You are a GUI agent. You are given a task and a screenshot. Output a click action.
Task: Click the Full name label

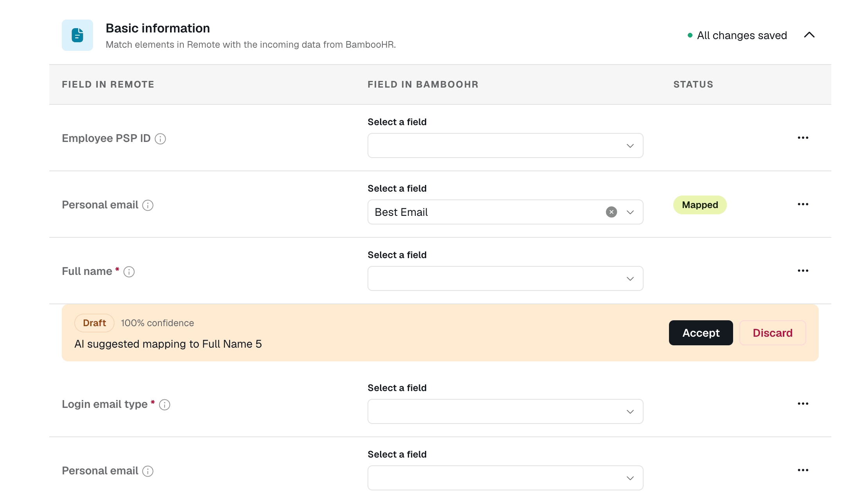point(87,271)
